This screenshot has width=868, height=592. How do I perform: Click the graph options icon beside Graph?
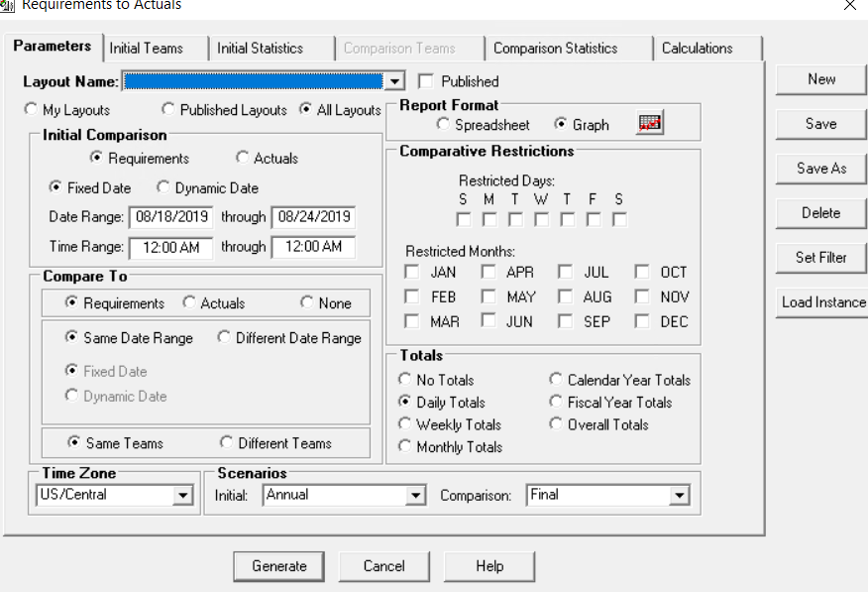[x=650, y=123]
